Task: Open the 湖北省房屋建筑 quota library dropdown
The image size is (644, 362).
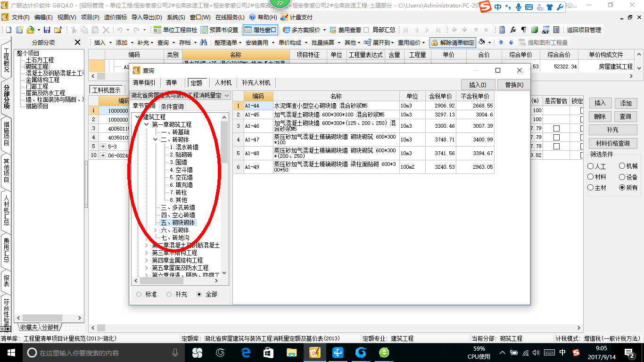Action: click(227, 96)
